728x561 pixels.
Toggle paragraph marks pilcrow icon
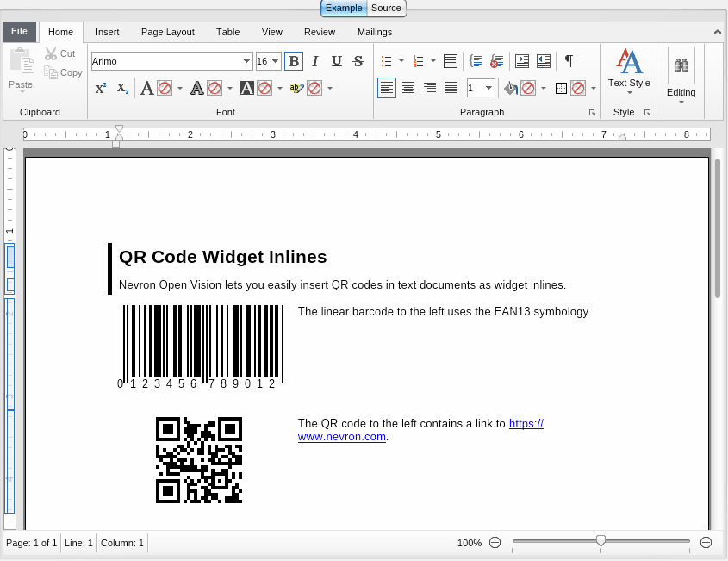click(x=569, y=61)
